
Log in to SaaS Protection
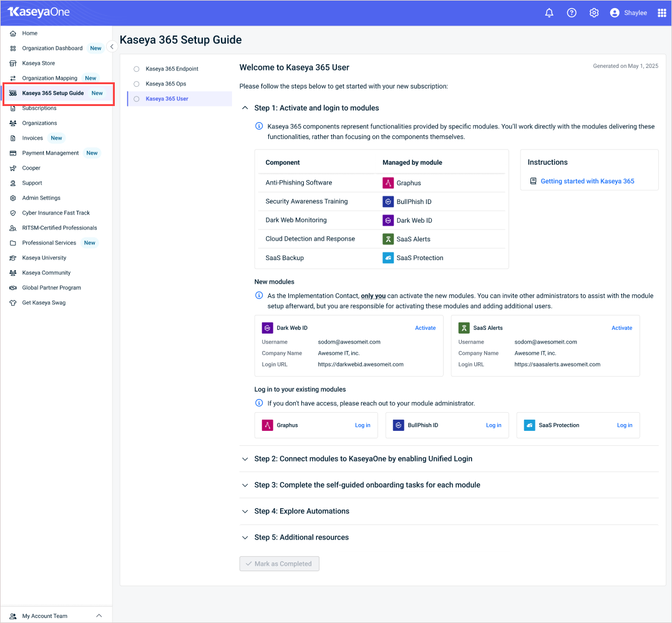coord(625,425)
